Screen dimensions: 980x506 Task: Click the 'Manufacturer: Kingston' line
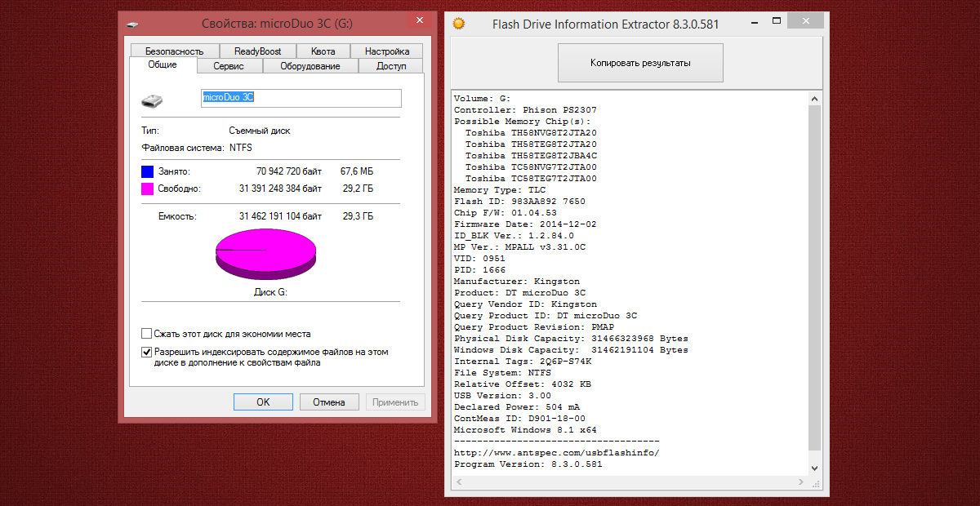tap(517, 281)
